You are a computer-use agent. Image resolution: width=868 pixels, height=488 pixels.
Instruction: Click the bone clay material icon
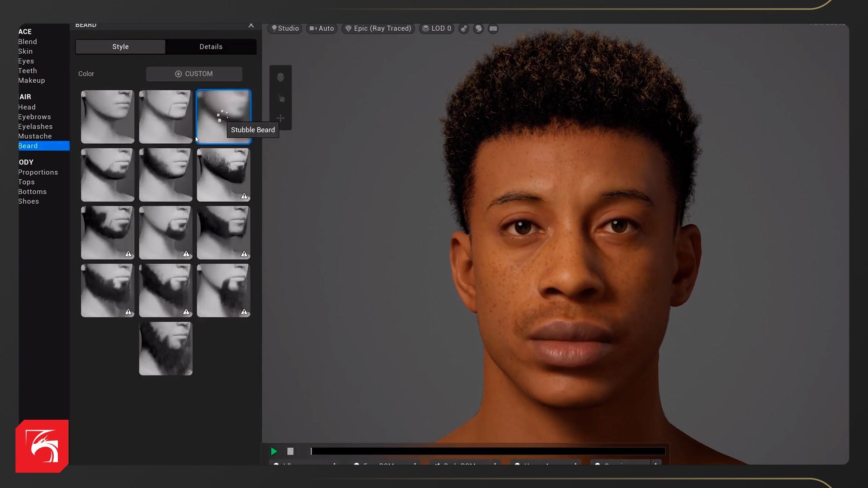coord(464,28)
